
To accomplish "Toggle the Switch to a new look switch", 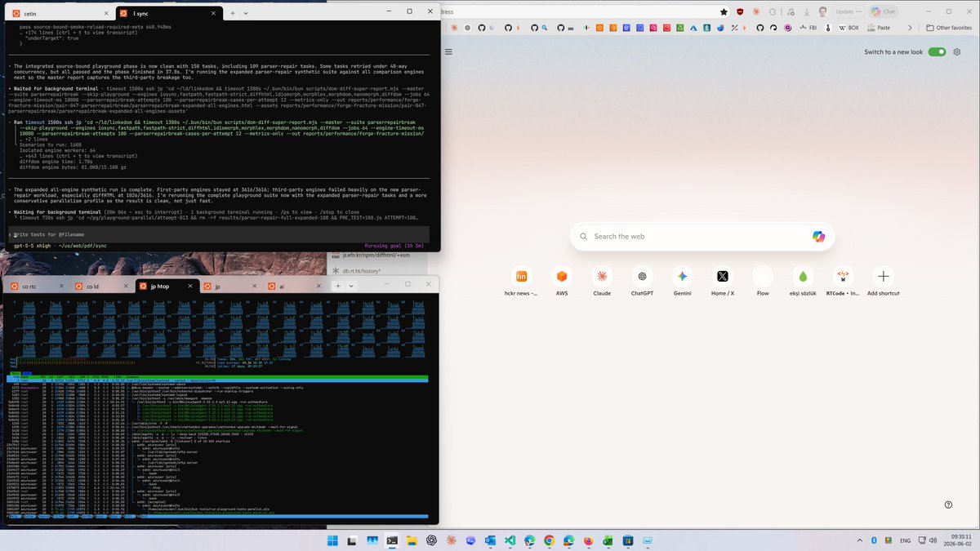I will coord(937,51).
